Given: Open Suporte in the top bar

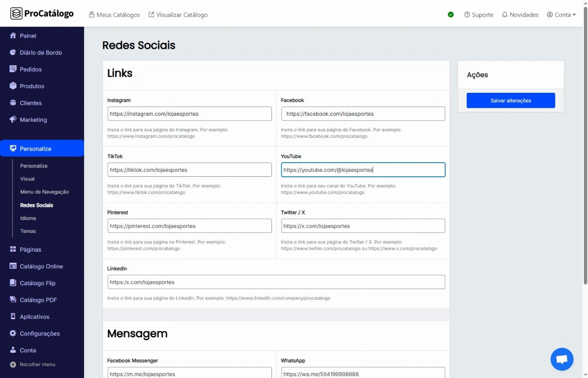Looking at the screenshot, I should pyautogui.click(x=479, y=15).
